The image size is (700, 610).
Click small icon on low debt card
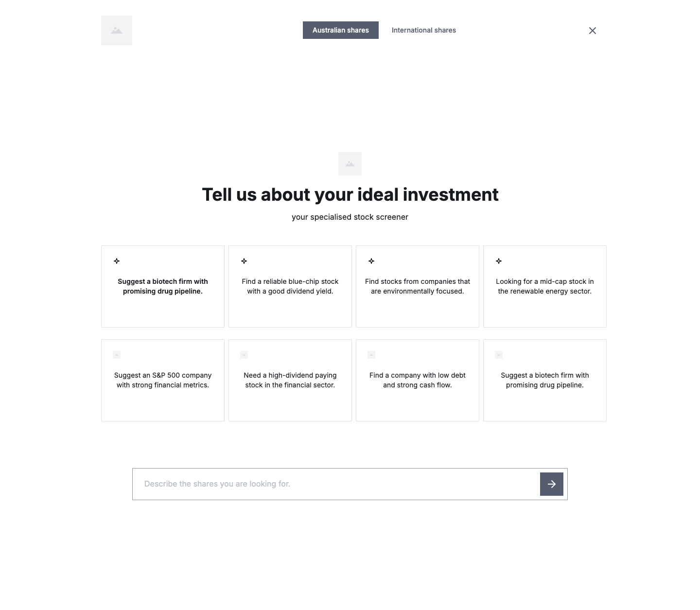coord(371,355)
